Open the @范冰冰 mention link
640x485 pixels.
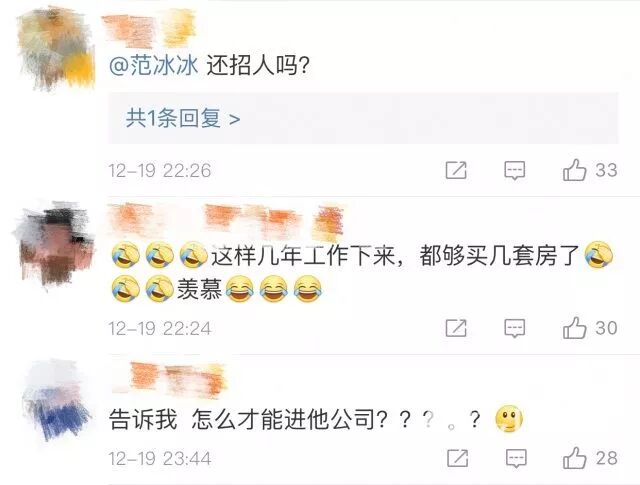point(153,65)
